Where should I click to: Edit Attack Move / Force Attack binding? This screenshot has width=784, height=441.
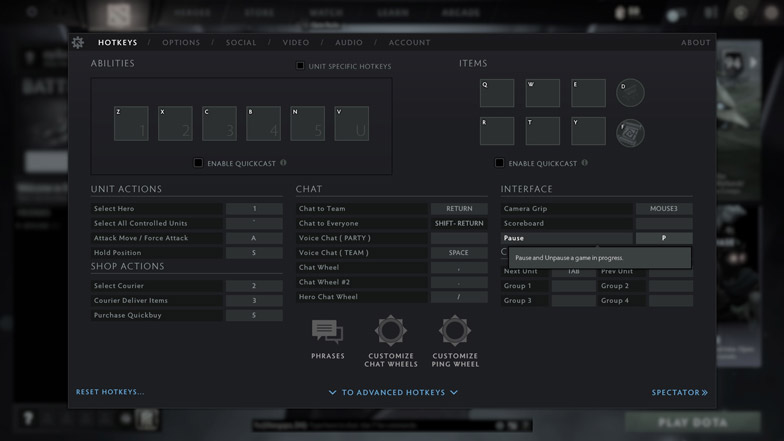coord(254,238)
